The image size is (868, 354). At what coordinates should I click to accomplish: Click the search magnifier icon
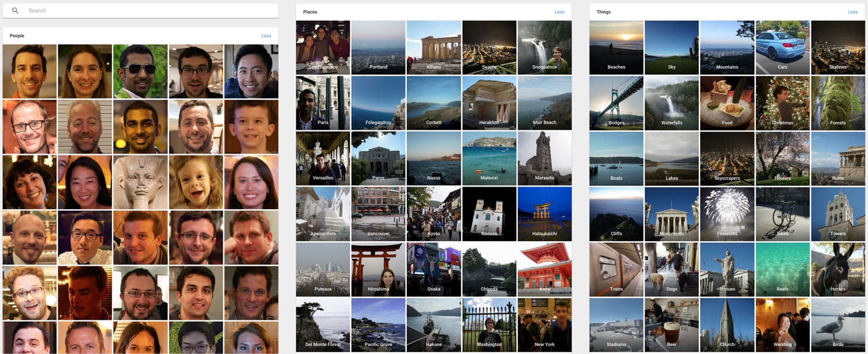15,10
